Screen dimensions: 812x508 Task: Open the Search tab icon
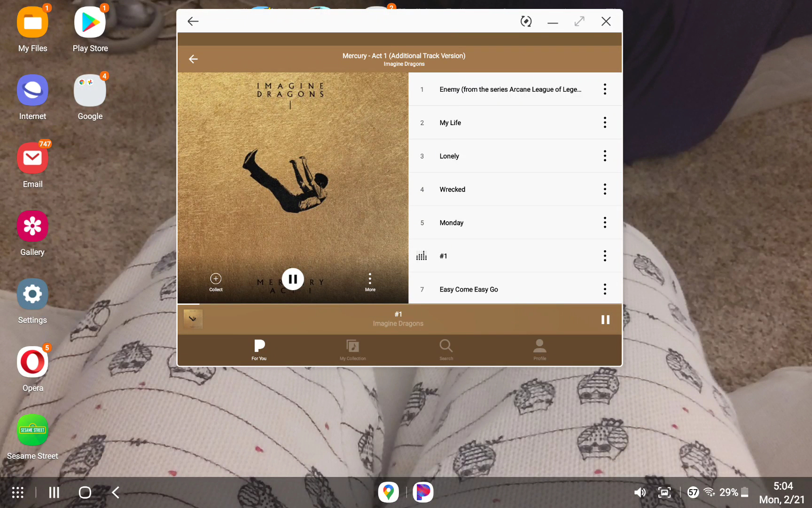446,347
